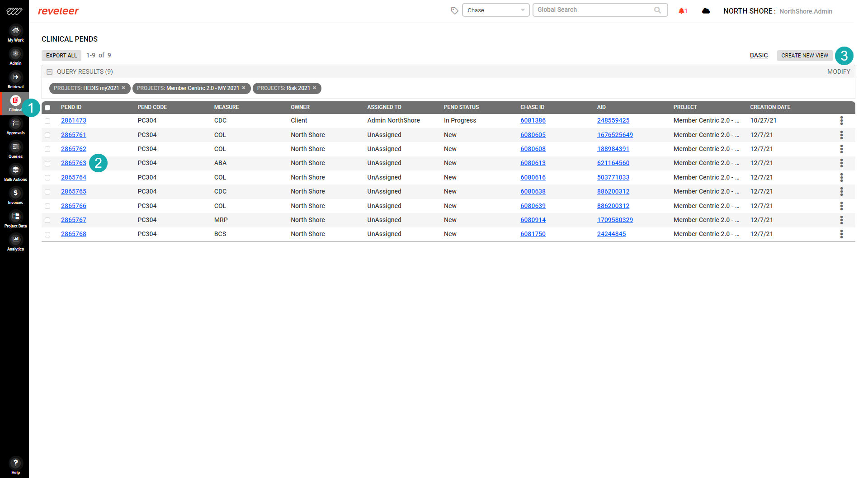The height and width of the screenshot is (478, 868).
Task: Open the My Work sidebar icon
Action: [15, 34]
